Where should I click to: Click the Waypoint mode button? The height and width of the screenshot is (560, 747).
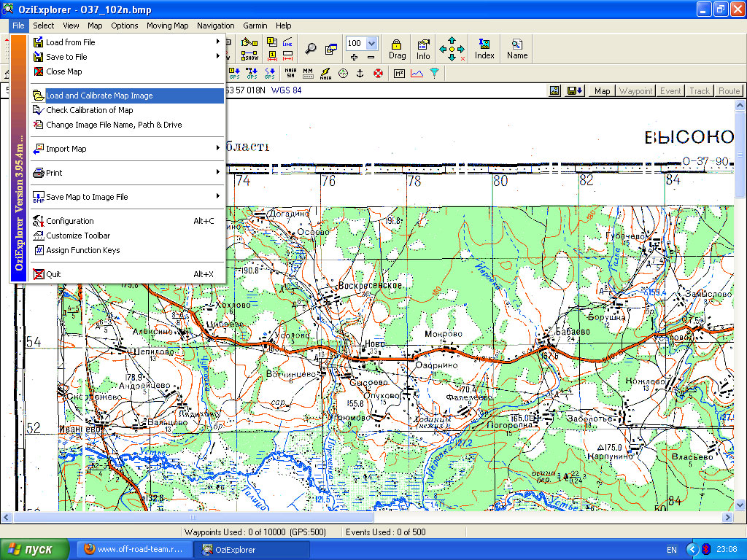coord(635,91)
